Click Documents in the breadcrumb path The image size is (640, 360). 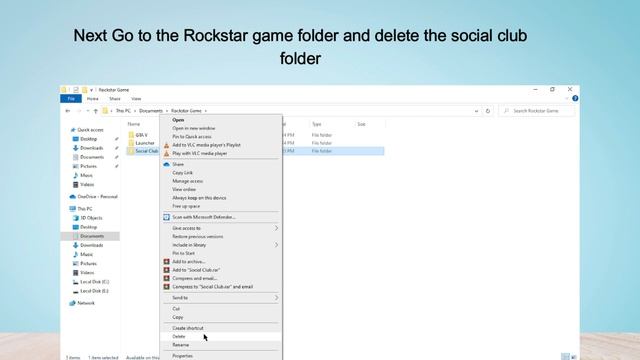(x=151, y=111)
